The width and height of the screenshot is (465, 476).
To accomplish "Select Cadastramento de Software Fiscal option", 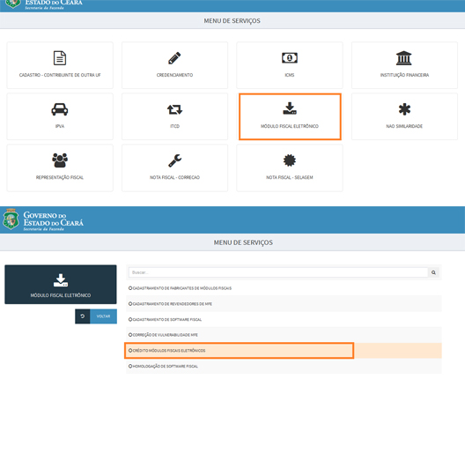I will pos(284,319).
